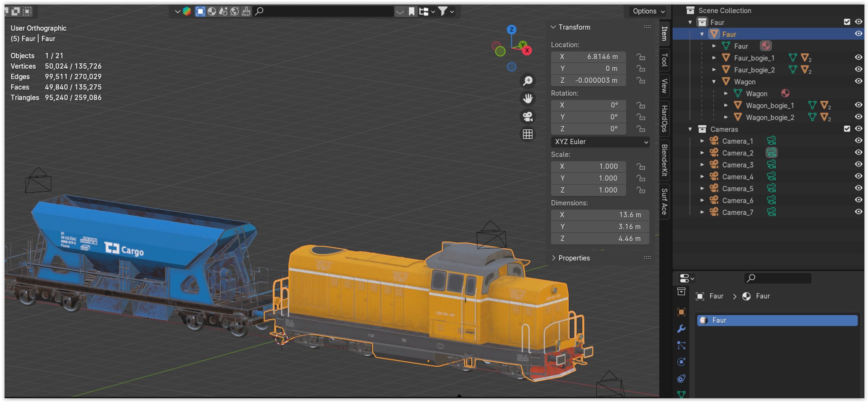Click the Dimensions Y value field
This screenshot has height=402, width=868.
600,227
